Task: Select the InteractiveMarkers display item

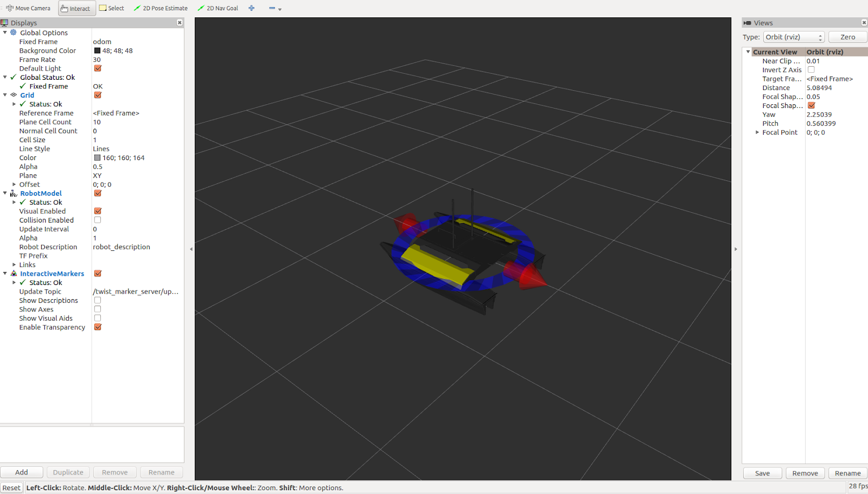Action: pos(52,274)
